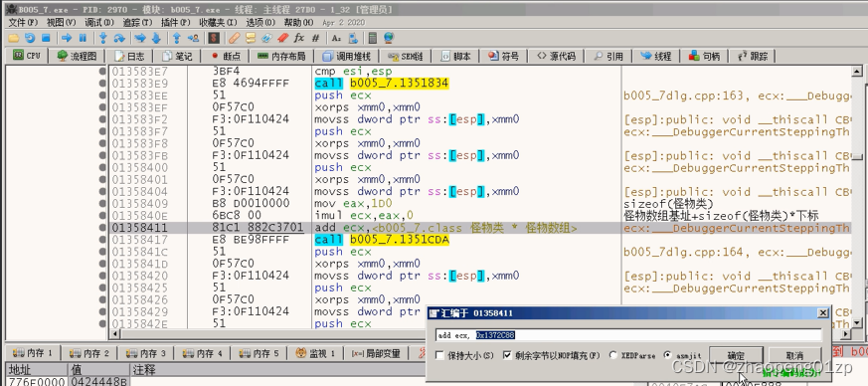Open the Labels tag icon
Screen dimensions: 868x386
266,38
